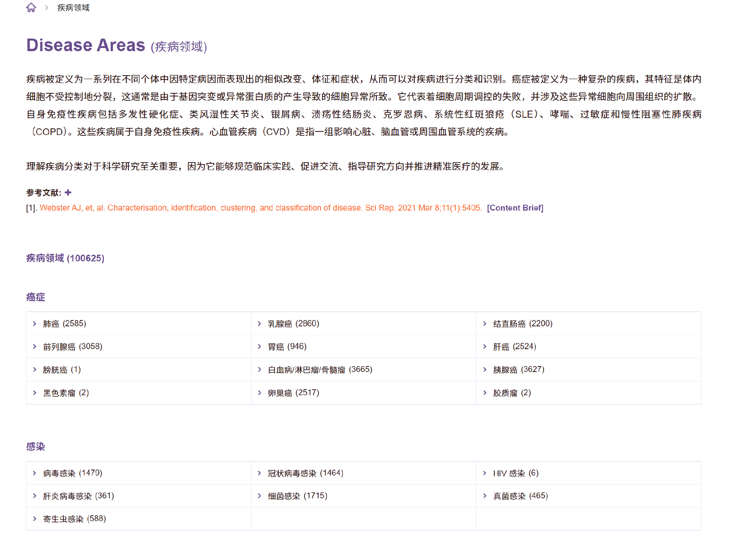Open the 卵巢癌 disease category
The image size is (756, 544).
[x=293, y=392]
